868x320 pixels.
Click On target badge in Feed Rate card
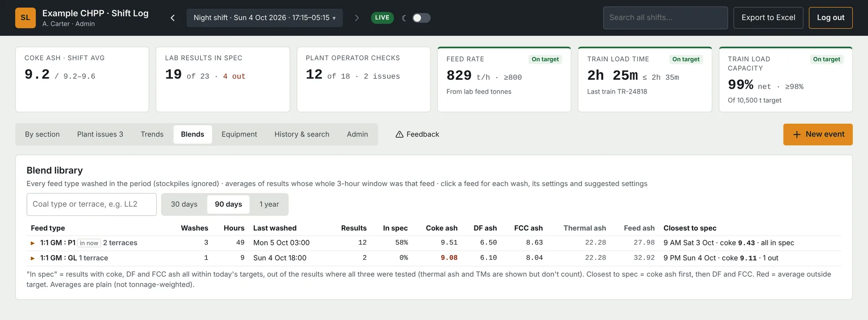545,59
